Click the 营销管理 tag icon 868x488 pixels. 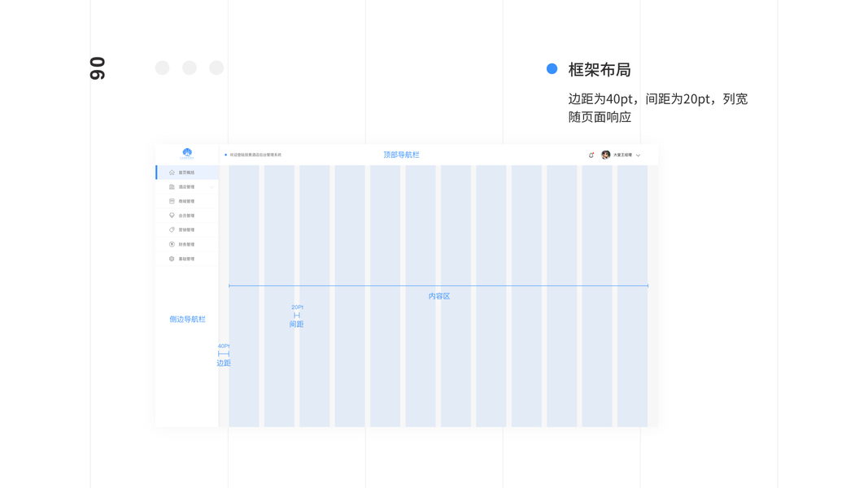[172, 229]
